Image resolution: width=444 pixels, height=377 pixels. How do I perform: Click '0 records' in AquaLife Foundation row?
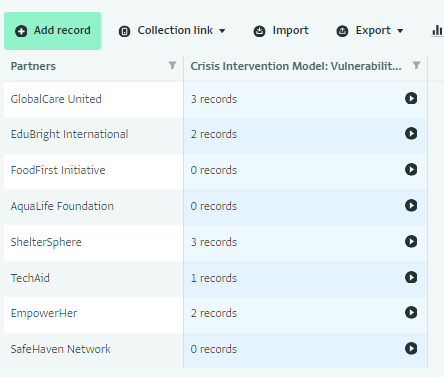click(214, 206)
